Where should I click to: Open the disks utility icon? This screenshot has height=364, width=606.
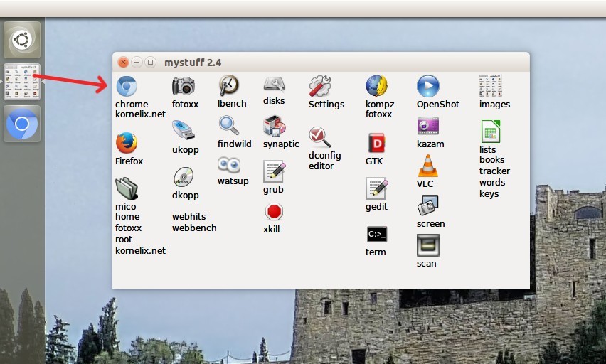274,84
